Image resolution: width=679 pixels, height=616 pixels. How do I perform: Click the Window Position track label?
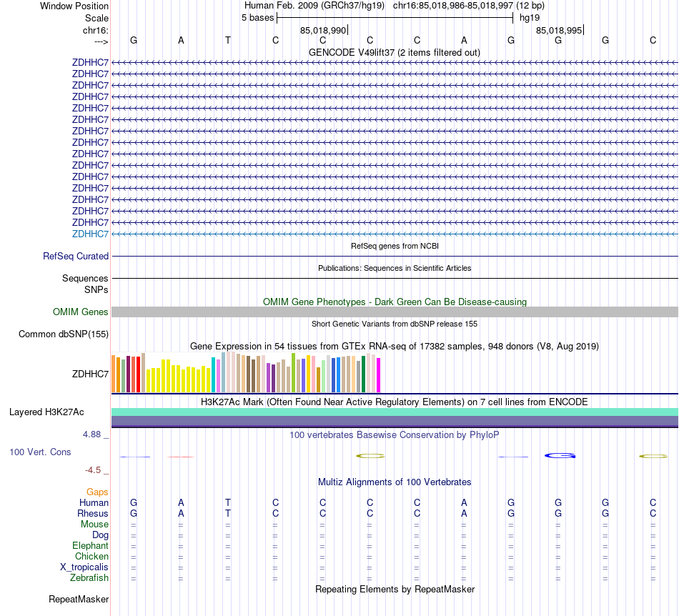click(x=74, y=6)
